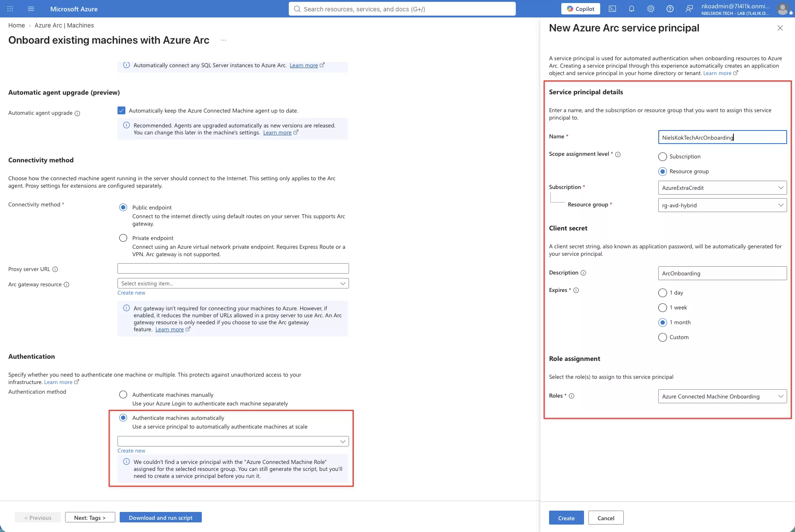Click the Create button in panel
This screenshot has width=795, height=532.
(x=566, y=518)
